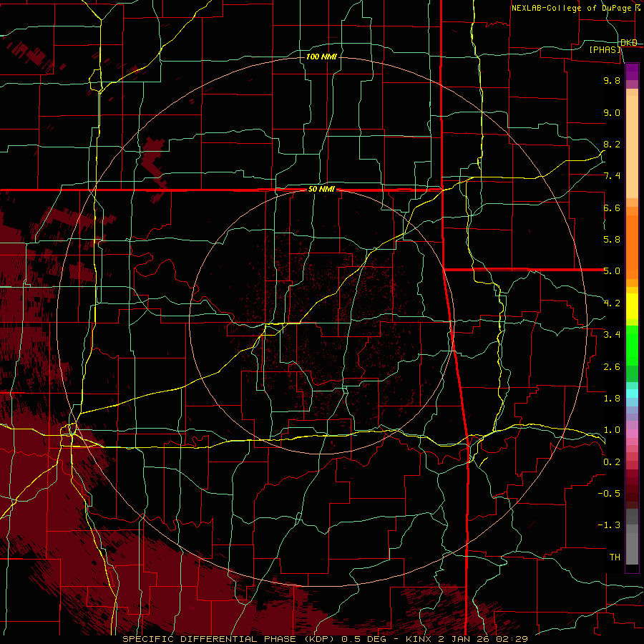Click the 5.8 value on the color scale
This screenshot has width=644, height=644.
pos(612,240)
